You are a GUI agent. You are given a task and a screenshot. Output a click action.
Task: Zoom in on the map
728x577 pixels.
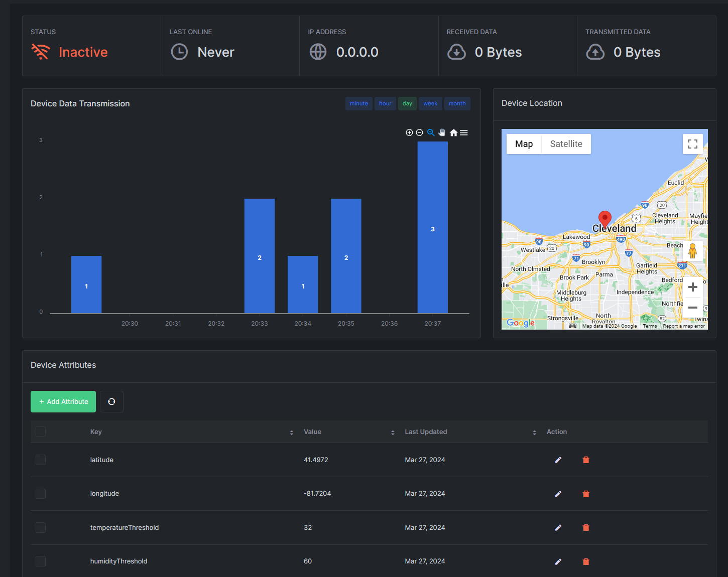click(693, 287)
